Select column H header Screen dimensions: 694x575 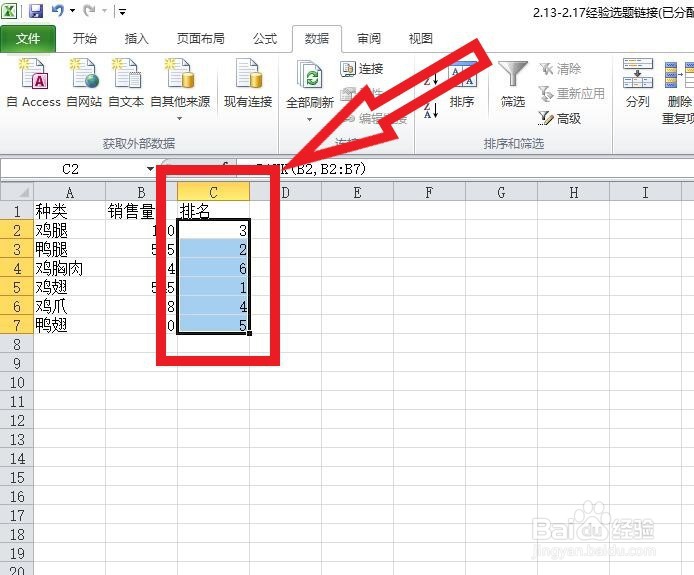[573, 193]
